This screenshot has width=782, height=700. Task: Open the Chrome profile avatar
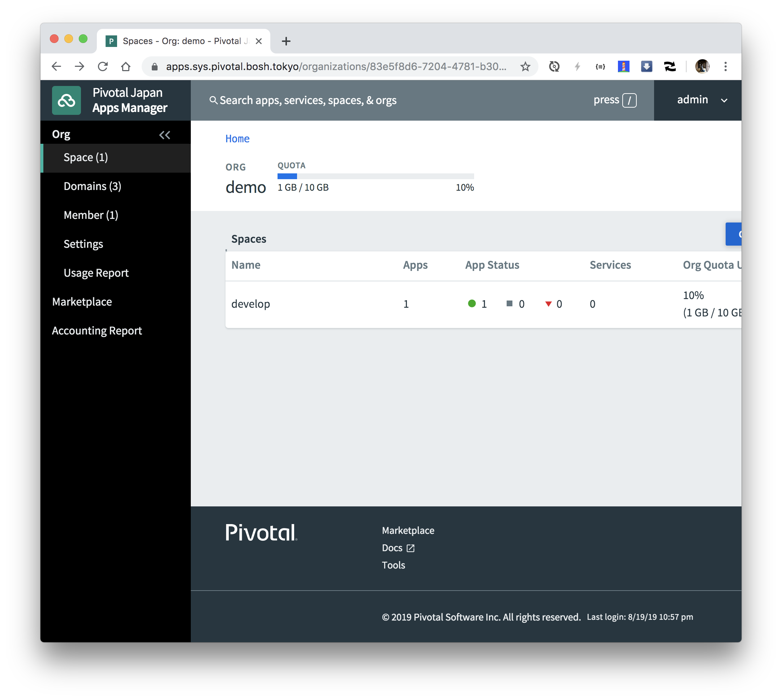pyautogui.click(x=702, y=66)
